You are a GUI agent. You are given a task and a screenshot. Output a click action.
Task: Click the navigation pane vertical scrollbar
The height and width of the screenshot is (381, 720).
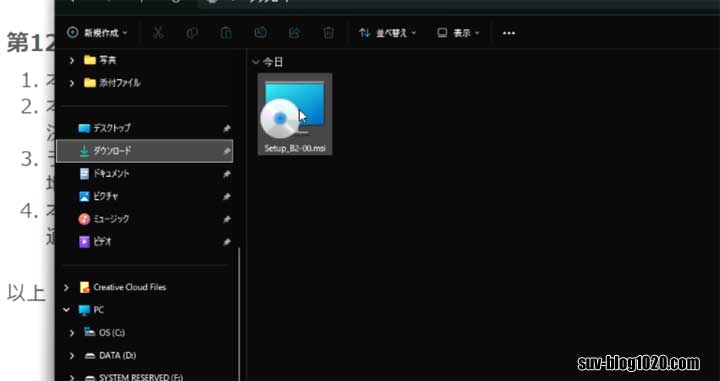click(x=239, y=314)
